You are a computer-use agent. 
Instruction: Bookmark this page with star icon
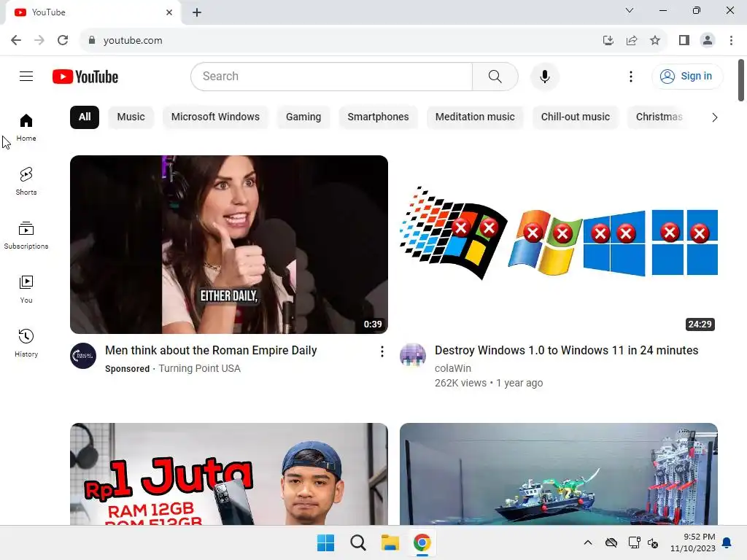[x=655, y=41]
